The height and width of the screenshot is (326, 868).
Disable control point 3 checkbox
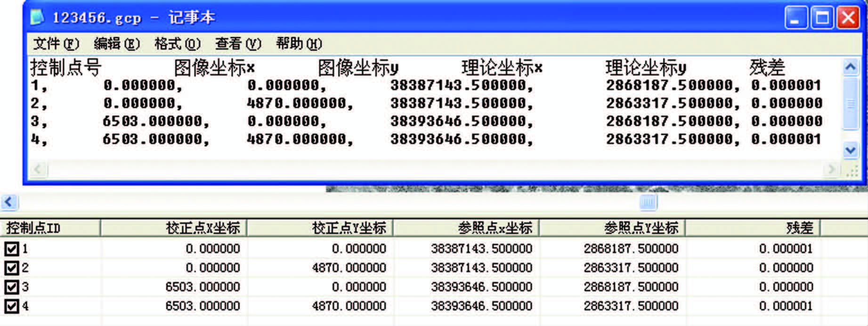tap(11, 287)
